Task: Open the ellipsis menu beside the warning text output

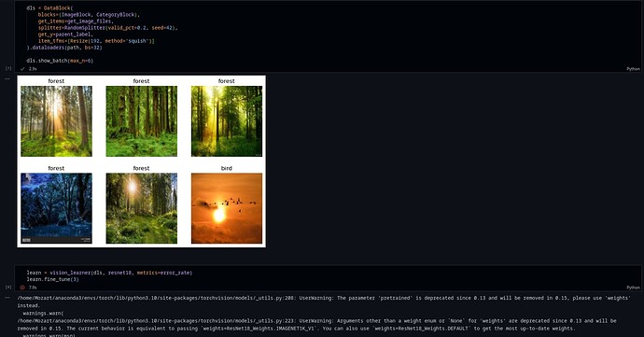Action: pyautogui.click(x=7, y=297)
